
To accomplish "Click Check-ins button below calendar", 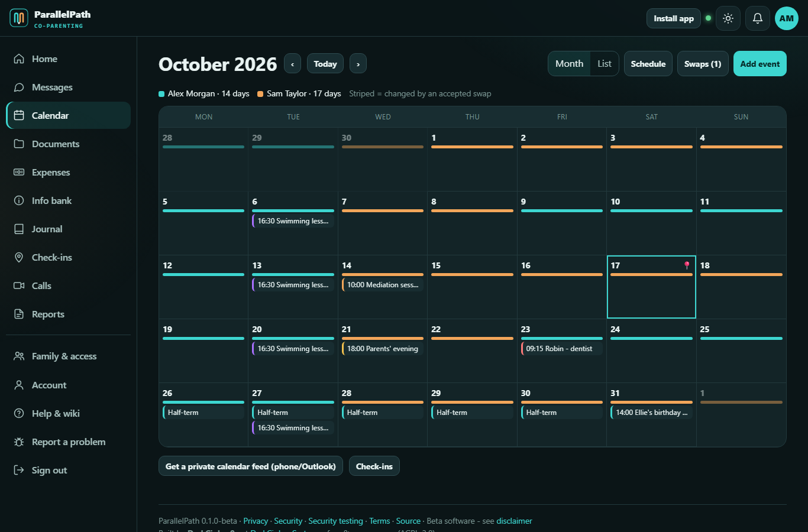I will (x=374, y=466).
